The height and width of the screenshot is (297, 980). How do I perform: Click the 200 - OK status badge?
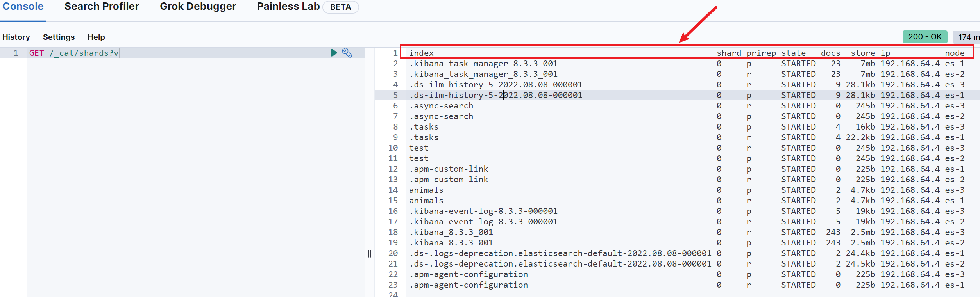925,37
